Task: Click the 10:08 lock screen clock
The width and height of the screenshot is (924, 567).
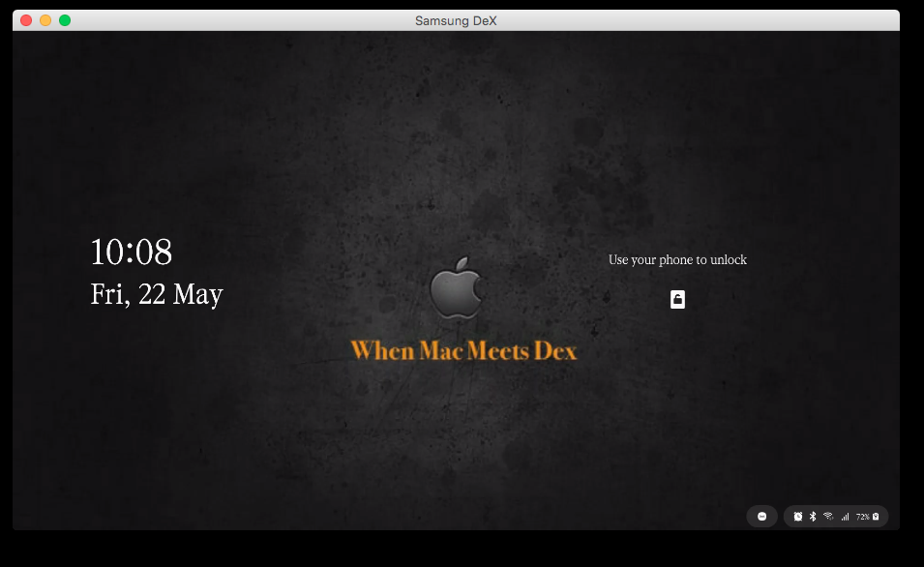Action: pyautogui.click(x=132, y=253)
